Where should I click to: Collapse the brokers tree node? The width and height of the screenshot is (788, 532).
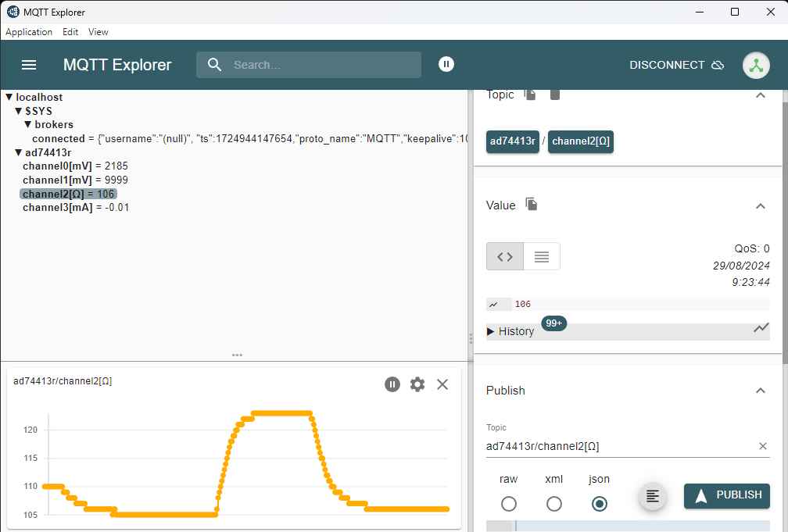pyautogui.click(x=28, y=124)
